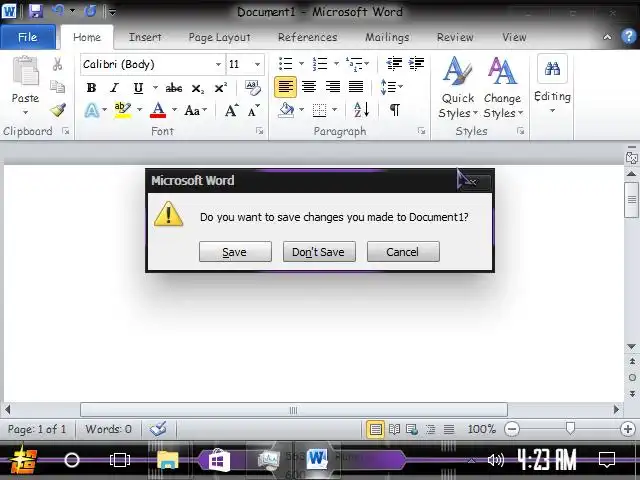Apply superscript formatting
640x480 pixels.
220,88
